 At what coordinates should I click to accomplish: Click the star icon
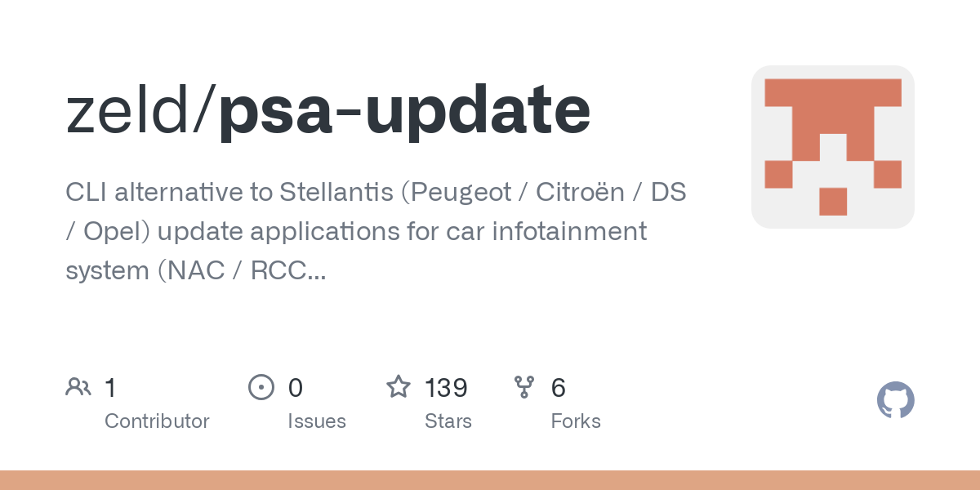point(399,386)
